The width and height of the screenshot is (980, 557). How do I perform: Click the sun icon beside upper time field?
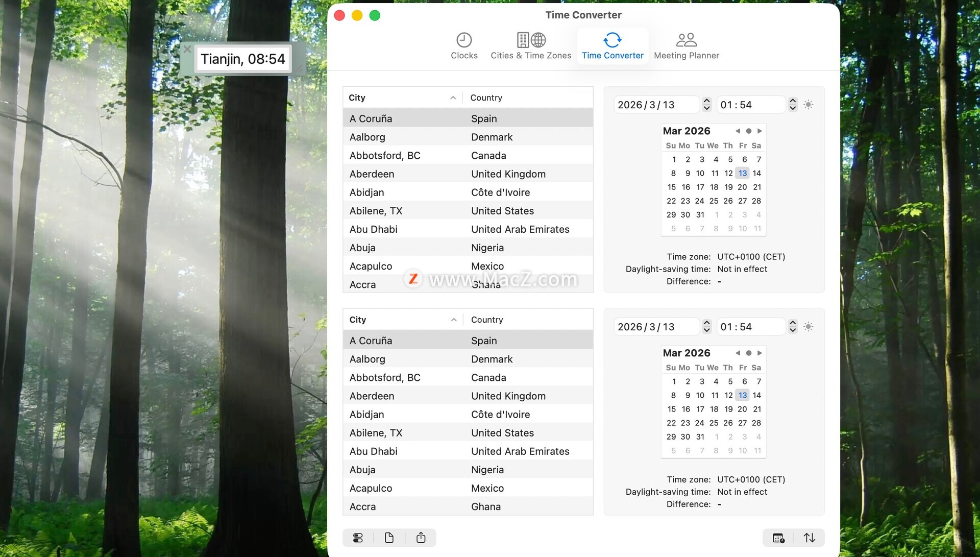(x=808, y=105)
